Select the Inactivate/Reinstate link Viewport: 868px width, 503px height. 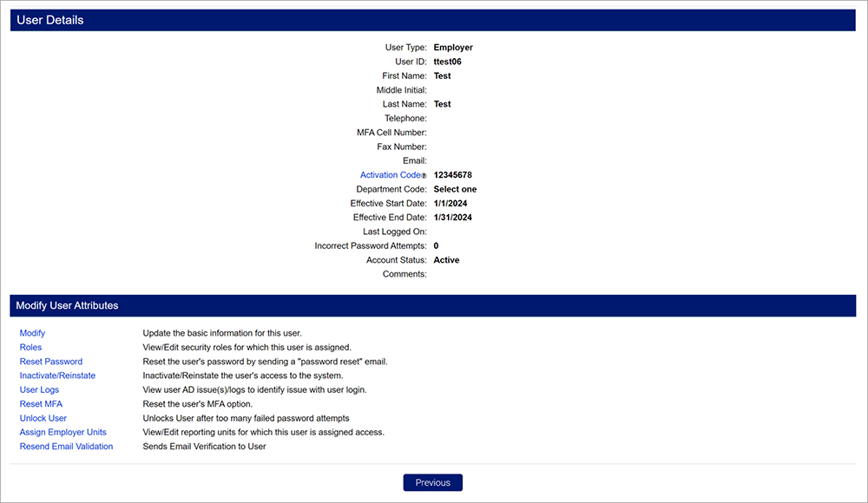point(57,376)
